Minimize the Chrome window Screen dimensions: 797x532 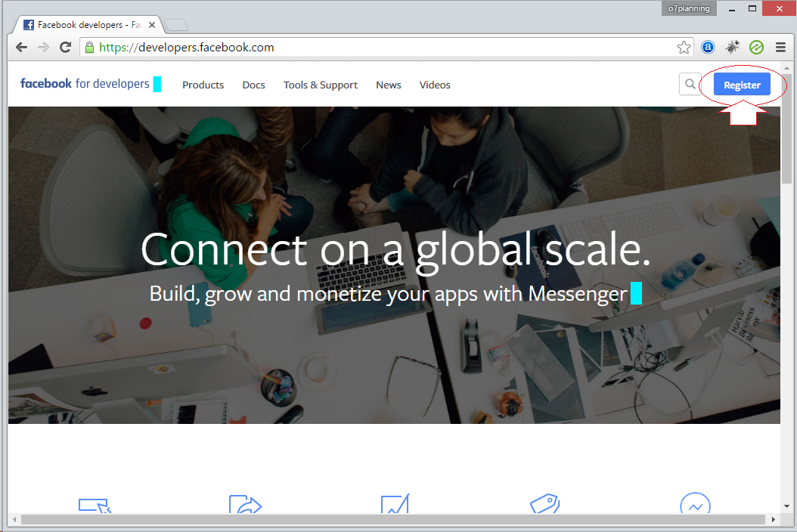tap(732, 8)
